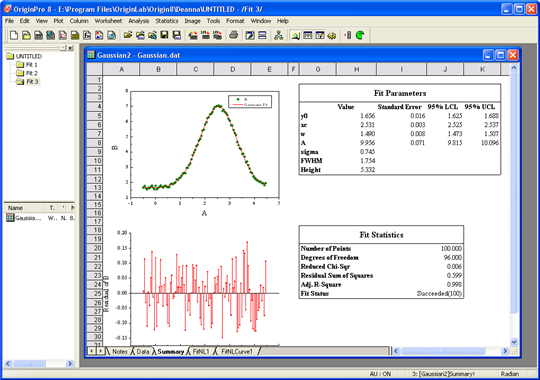Click the Print toolbar icon
The height and width of the screenshot is (380, 540).
pos(233,35)
